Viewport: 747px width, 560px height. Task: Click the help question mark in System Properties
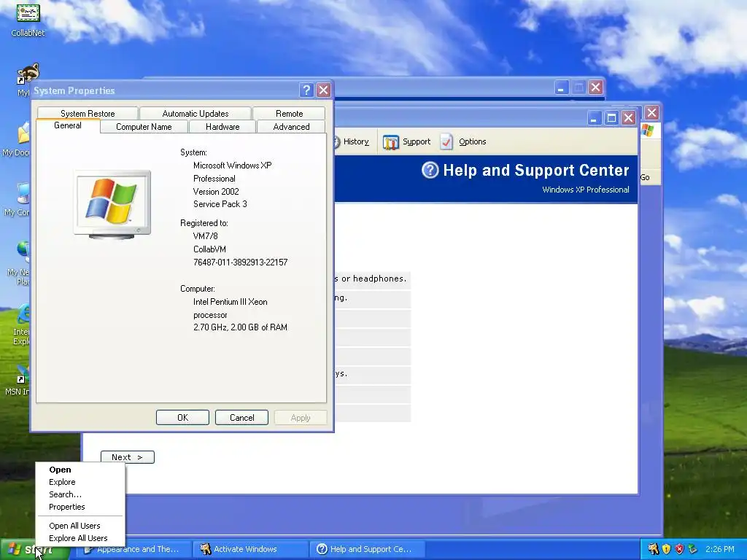point(306,90)
